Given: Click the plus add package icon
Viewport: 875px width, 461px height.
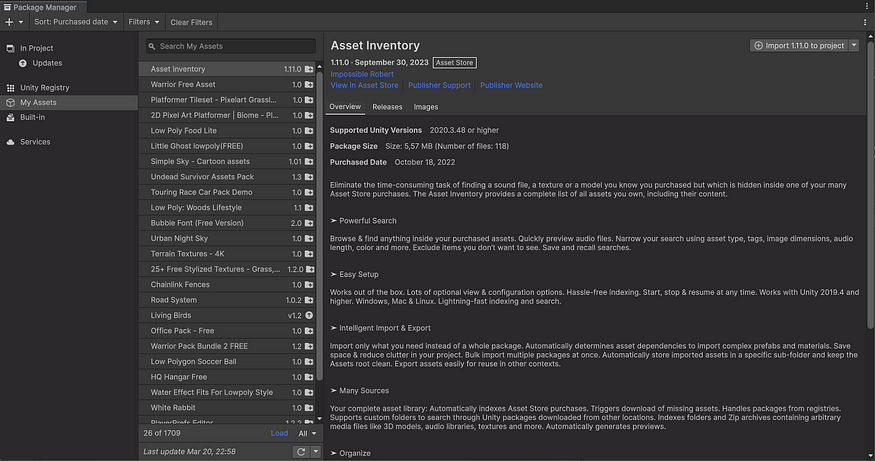Looking at the screenshot, I should pyautogui.click(x=9, y=22).
